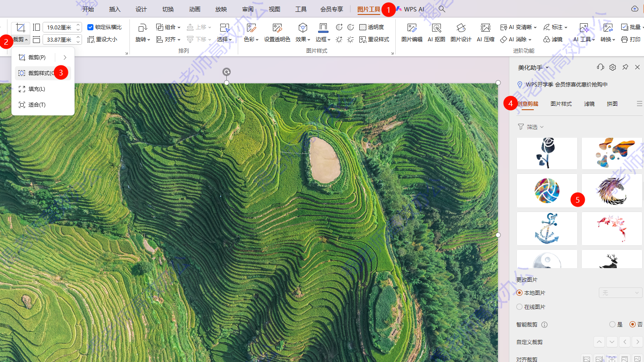Click the WPS开学季 promotion link

566,85
